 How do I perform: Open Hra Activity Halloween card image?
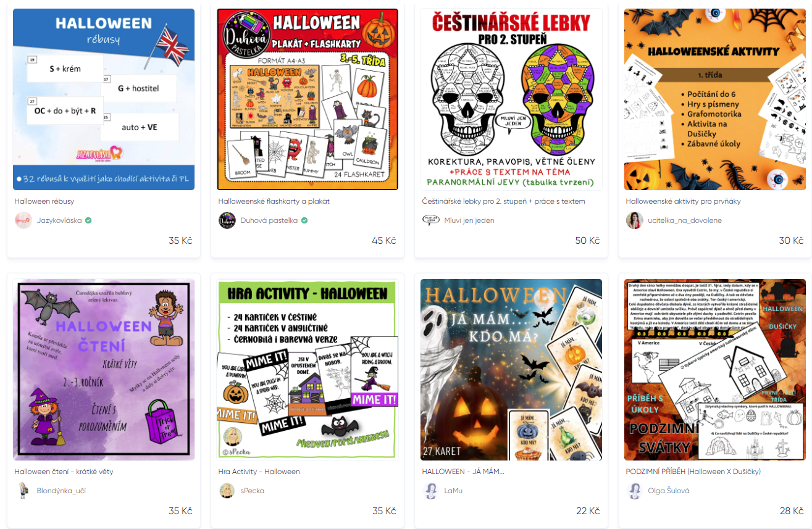(308, 370)
